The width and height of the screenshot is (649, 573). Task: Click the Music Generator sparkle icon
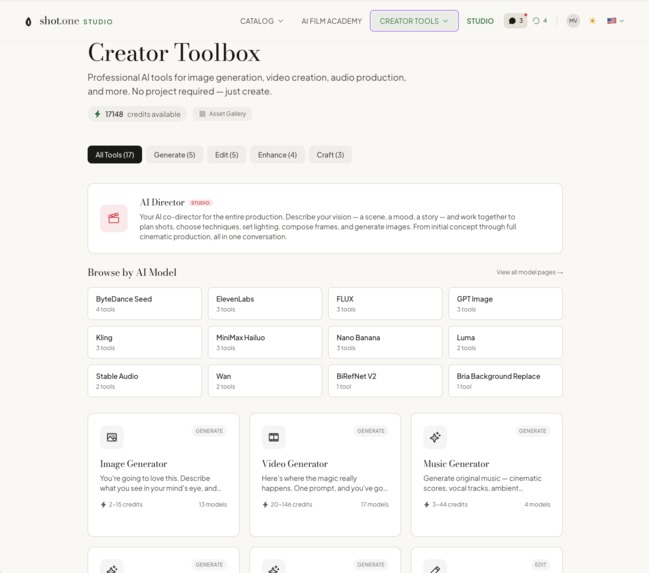click(435, 437)
